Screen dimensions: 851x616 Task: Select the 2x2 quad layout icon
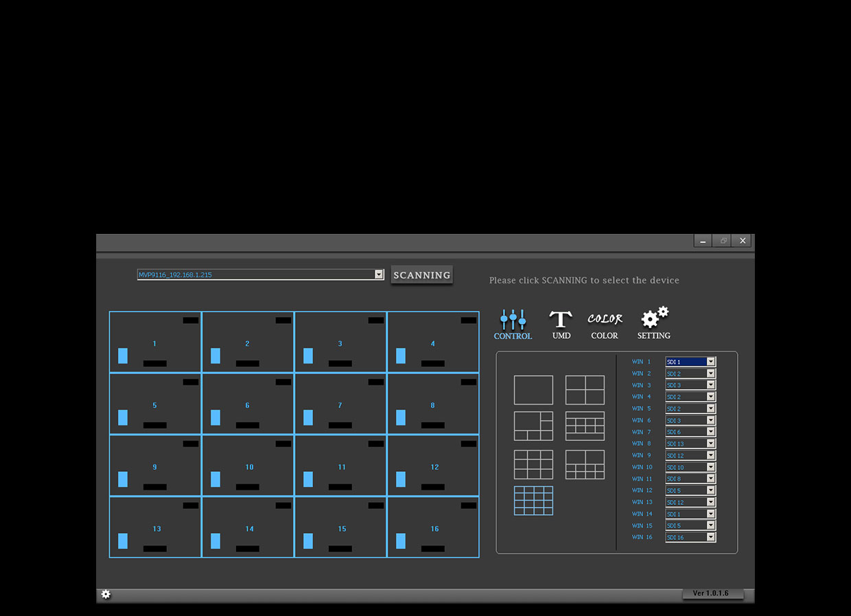(x=585, y=390)
